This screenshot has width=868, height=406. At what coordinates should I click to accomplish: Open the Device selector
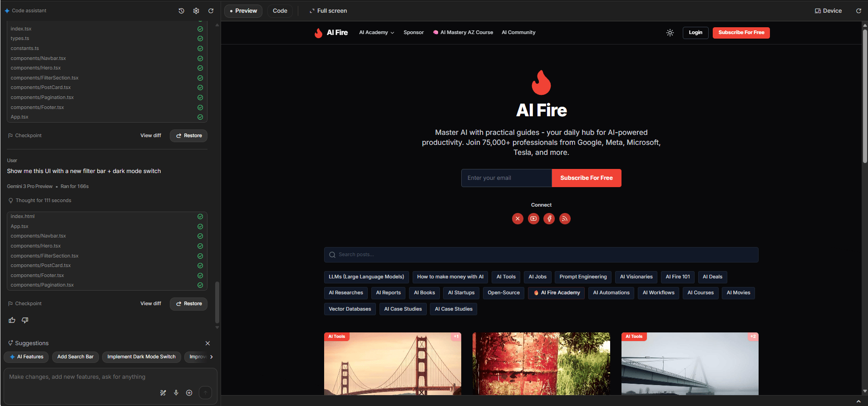828,11
